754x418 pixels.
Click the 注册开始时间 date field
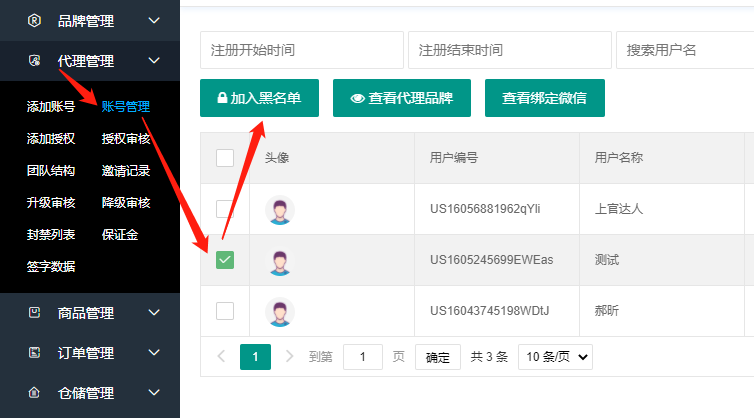(300, 50)
